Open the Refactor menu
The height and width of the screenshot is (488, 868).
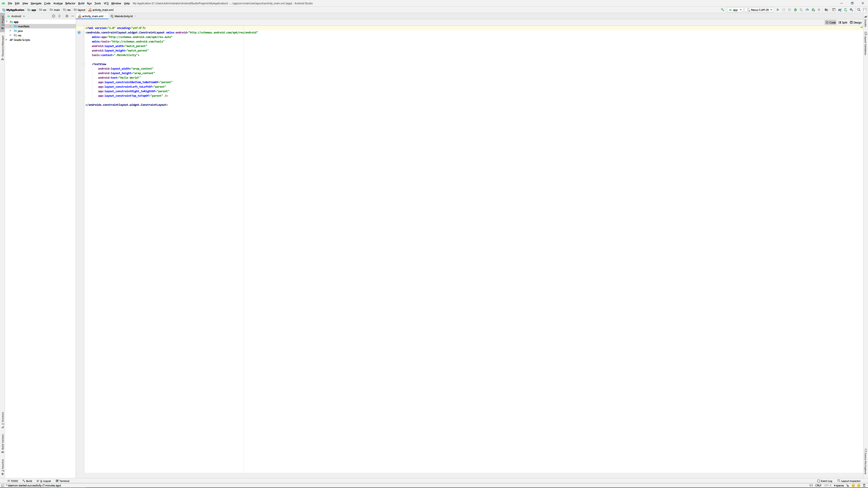tap(70, 3)
